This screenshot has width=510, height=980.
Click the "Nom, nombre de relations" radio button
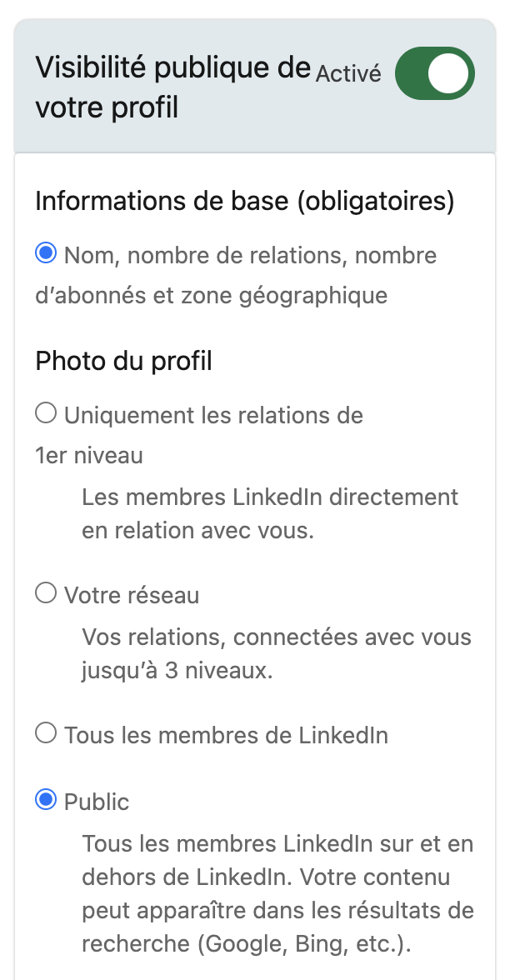pos(46,253)
